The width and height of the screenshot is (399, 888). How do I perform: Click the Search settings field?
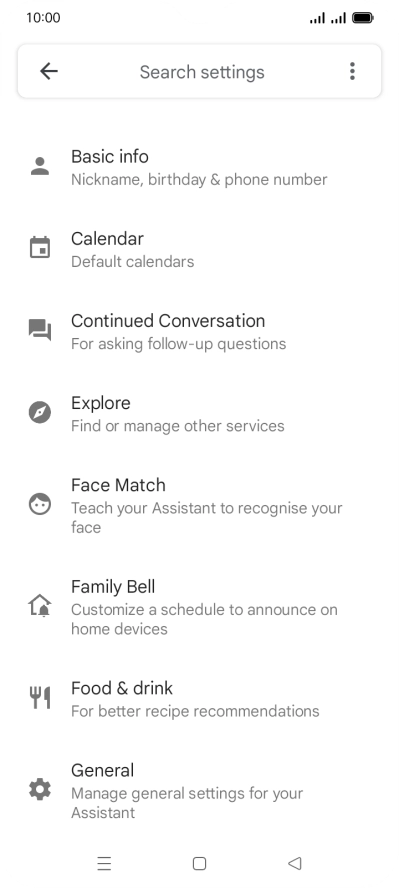202,72
